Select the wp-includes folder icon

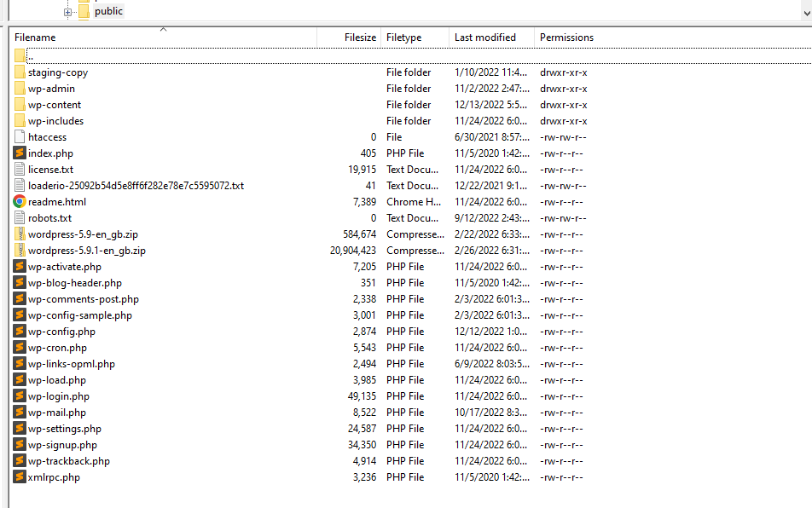pyautogui.click(x=20, y=120)
